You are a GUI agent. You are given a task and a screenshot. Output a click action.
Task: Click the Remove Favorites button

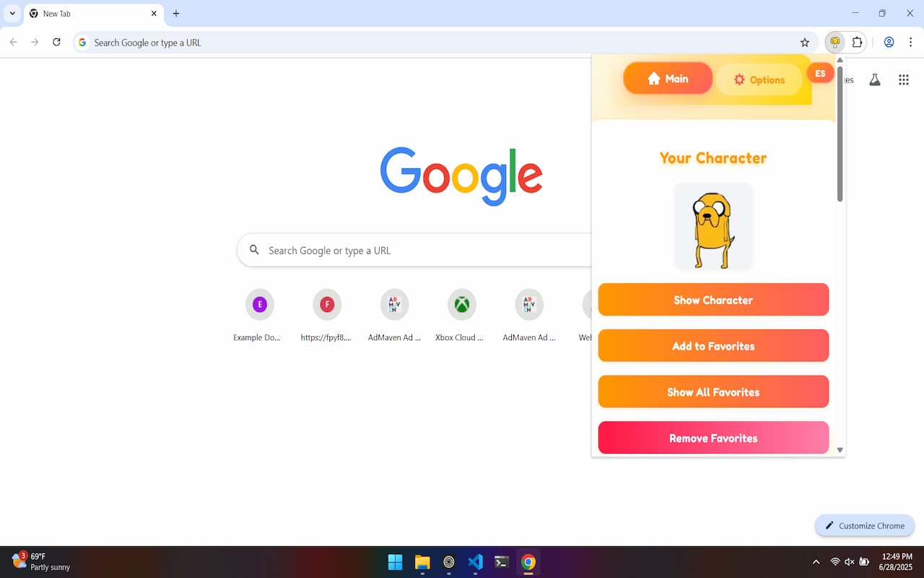tap(713, 439)
